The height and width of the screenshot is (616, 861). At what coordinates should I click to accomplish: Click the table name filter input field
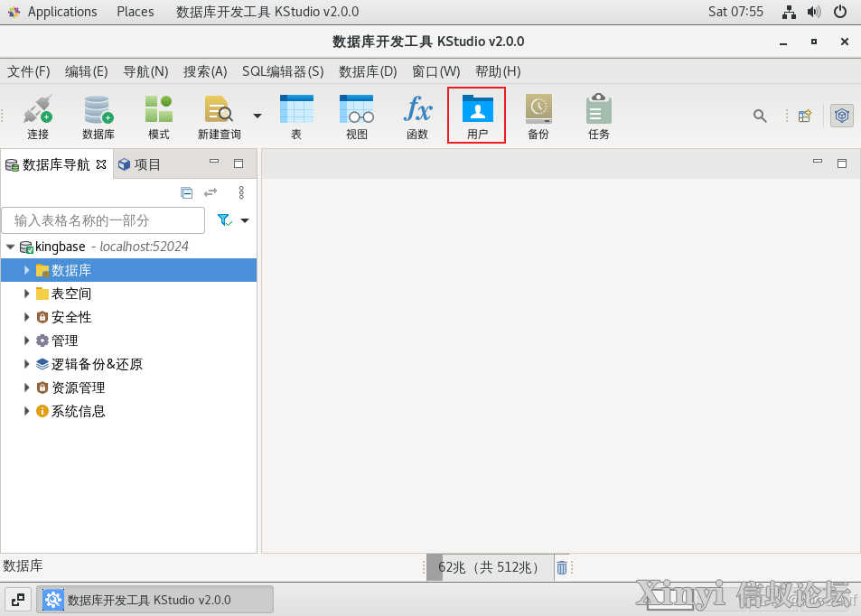coord(103,220)
